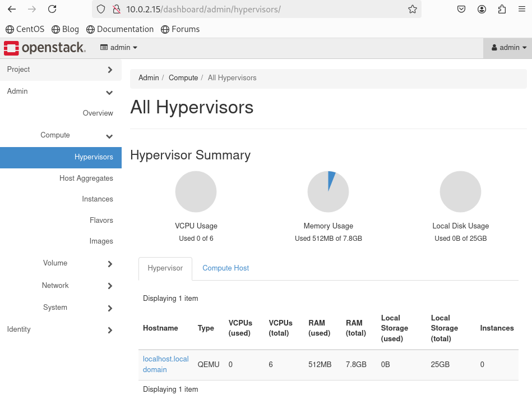Click the VCPU Usage pie chart
Image resolution: width=532 pixels, height=403 pixels.
coord(196,191)
